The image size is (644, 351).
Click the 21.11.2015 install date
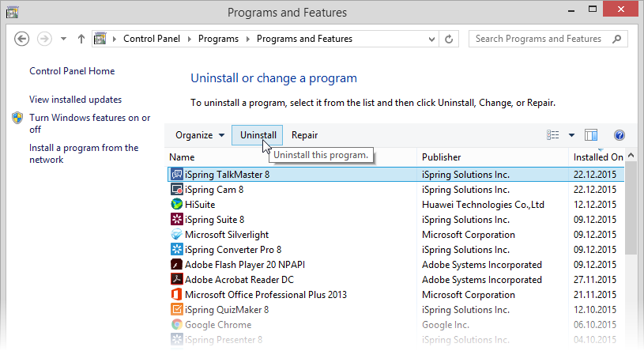595,295
